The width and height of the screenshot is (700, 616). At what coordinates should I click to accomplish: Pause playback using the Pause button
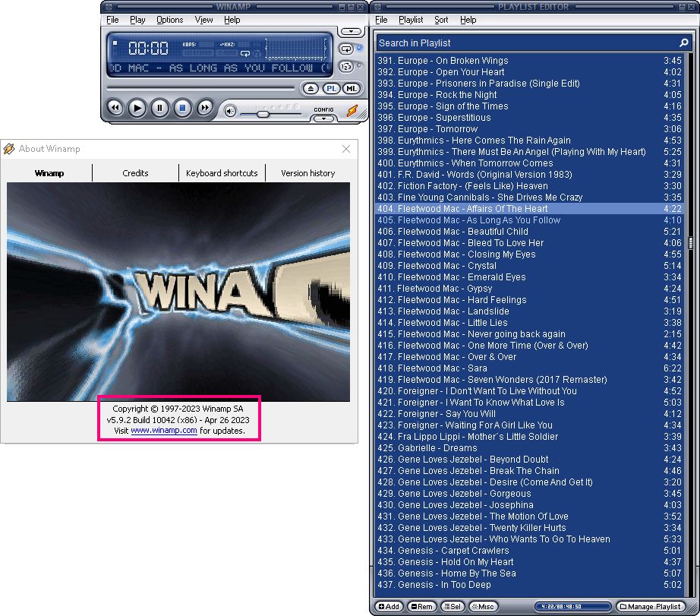click(160, 108)
